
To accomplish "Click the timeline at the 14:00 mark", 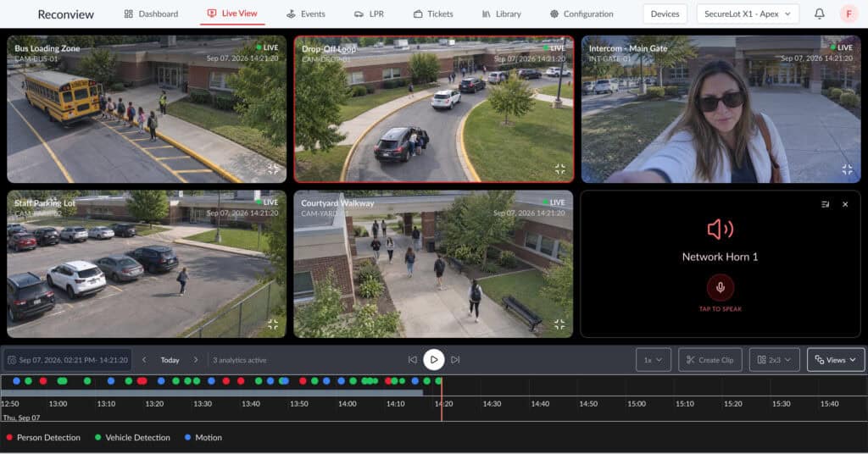I will tap(347, 404).
